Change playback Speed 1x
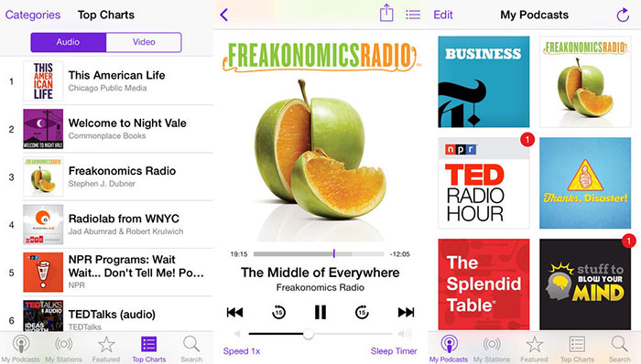Viewport: 641px width, 364px height. pyautogui.click(x=242, y=351)
